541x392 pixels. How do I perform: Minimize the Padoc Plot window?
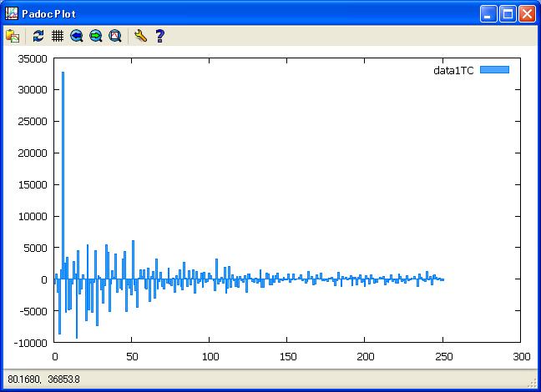tap(488, 13)
